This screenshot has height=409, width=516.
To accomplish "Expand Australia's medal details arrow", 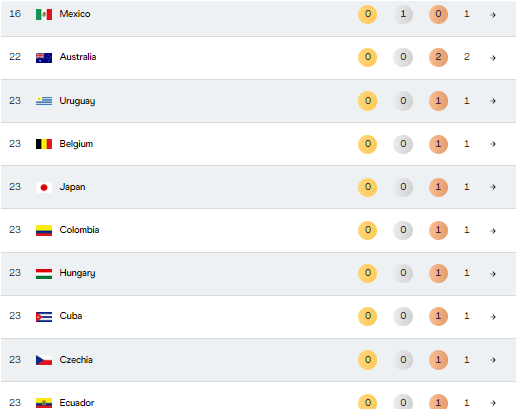I will point(493,58).
